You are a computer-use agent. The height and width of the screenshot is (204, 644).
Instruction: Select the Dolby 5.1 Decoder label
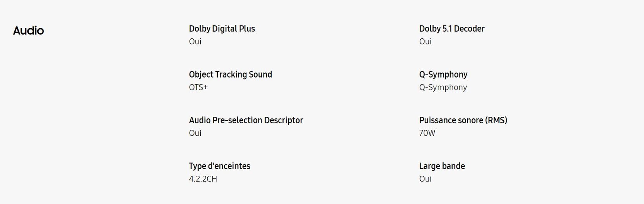(452, 29)
